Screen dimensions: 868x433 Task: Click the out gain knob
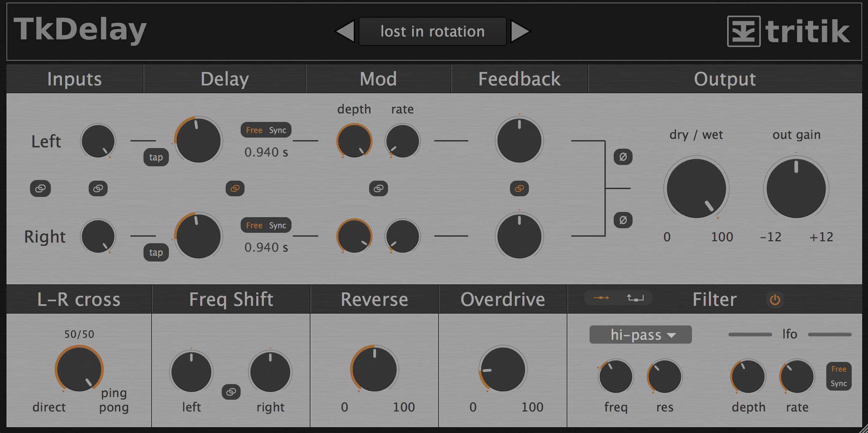(796, 188)
